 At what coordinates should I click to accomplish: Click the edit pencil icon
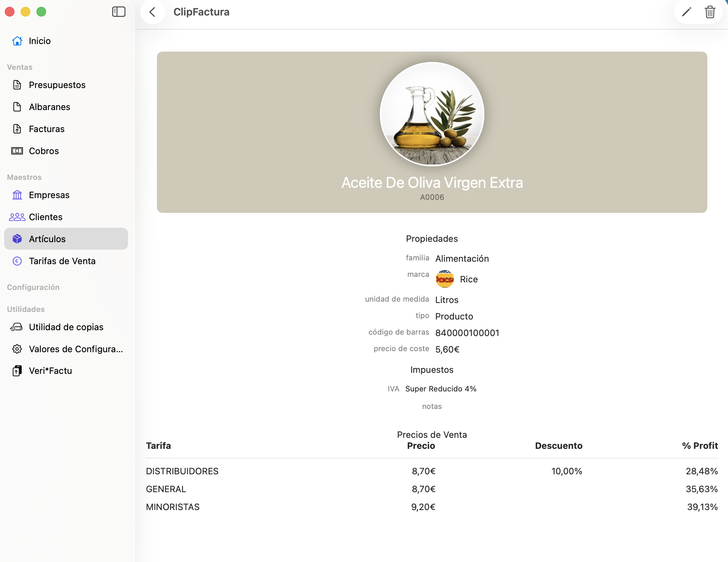[x=686, y=12]
